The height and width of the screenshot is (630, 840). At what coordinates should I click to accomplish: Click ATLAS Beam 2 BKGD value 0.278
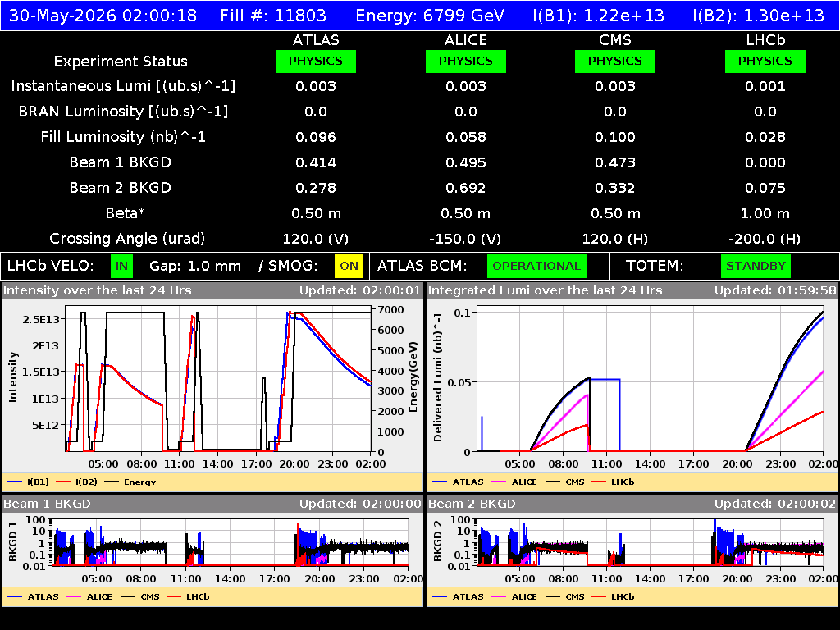pos(316,188)
